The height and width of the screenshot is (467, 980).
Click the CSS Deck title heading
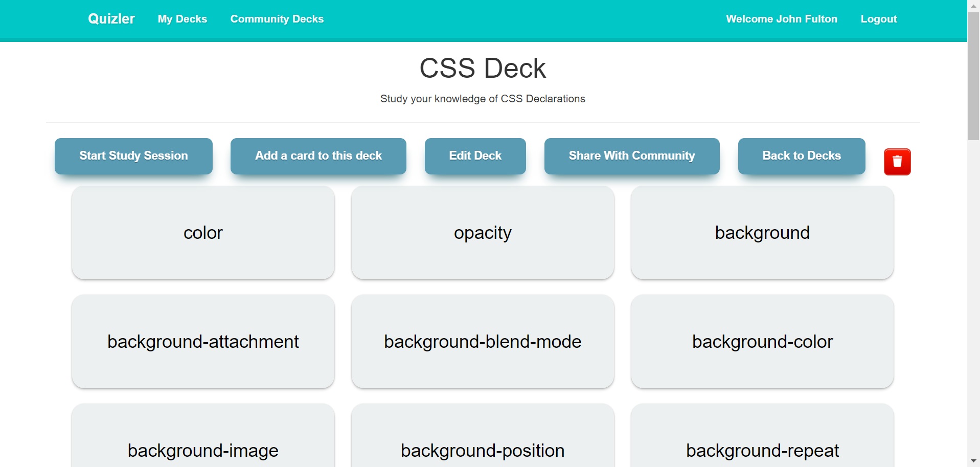click(x=483, y=68)
